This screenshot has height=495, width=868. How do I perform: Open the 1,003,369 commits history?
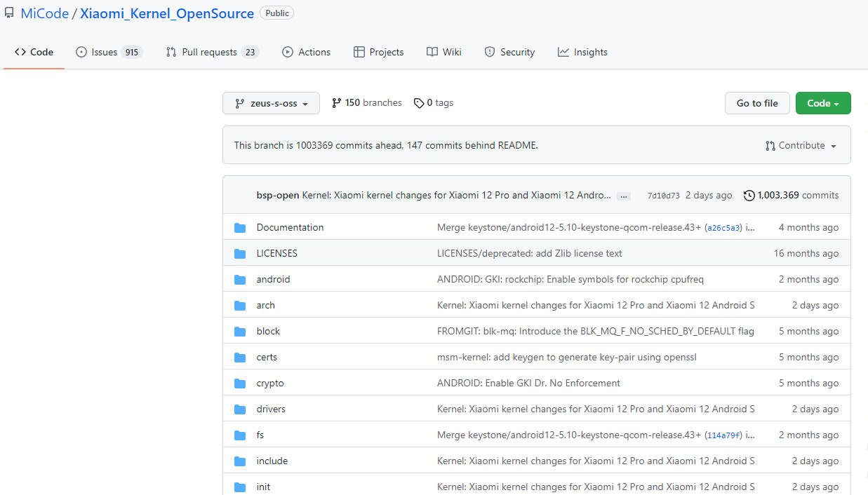pyautogui.click(x=792, y=196)
